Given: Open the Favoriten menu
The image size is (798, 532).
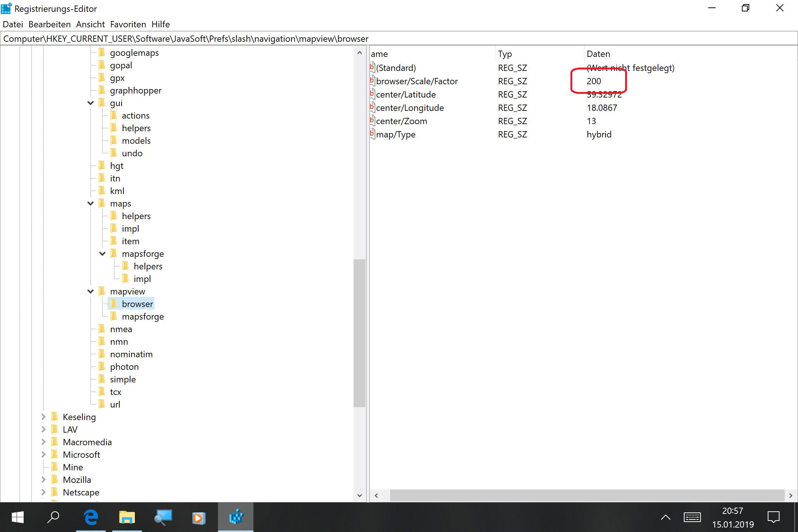Looking at the screenshot, I should pos(128,24).
